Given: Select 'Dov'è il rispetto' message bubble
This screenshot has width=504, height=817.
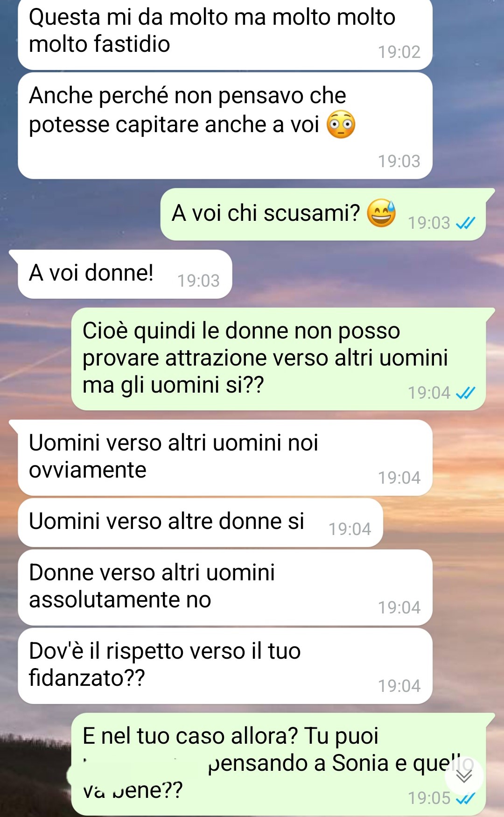Looking at the screenshot, I should pyautogui.click(x=225, y=666).
